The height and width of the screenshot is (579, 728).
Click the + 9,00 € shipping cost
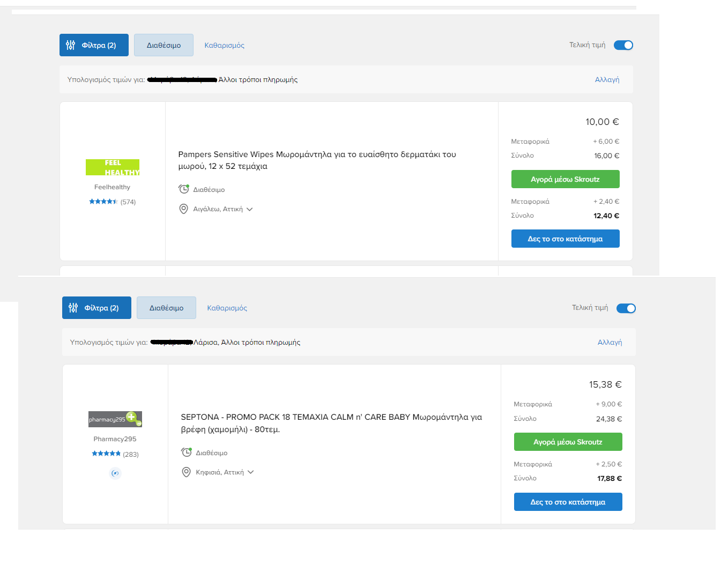point(609,404)
